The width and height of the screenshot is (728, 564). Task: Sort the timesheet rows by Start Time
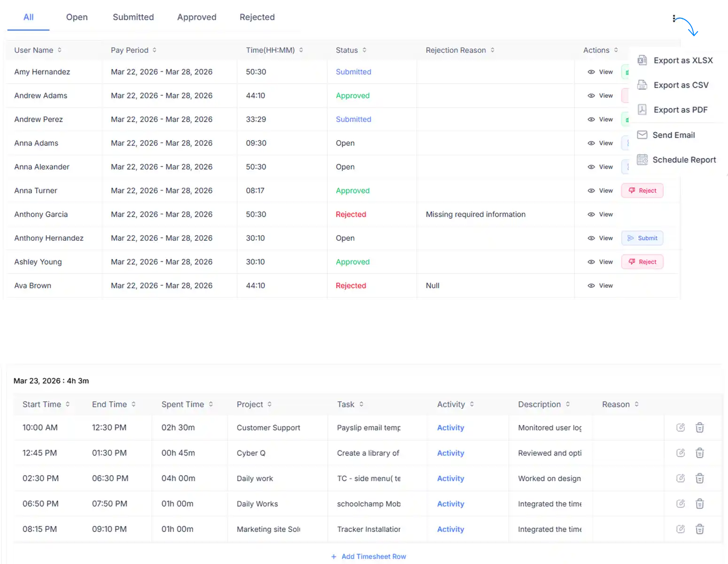click(68, 404)
